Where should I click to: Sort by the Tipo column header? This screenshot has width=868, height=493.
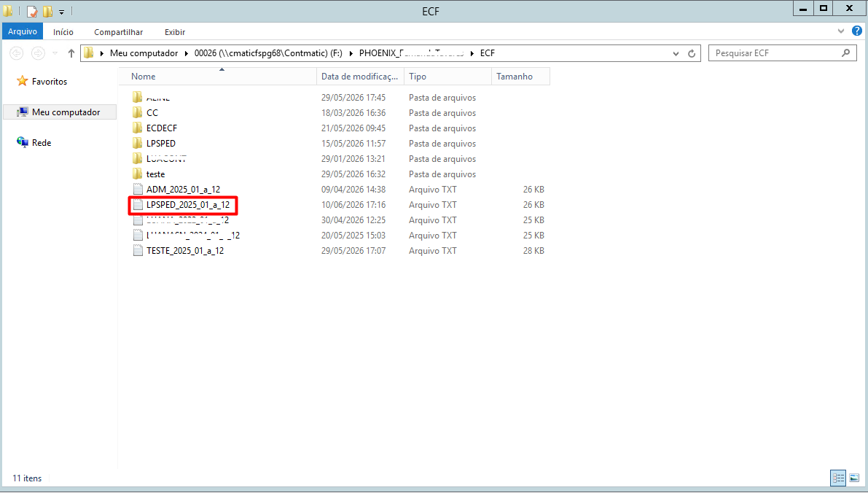447,77
